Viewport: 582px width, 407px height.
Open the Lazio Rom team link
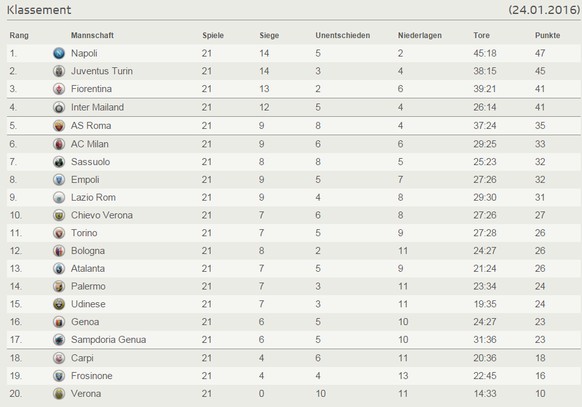pos(93,197)
